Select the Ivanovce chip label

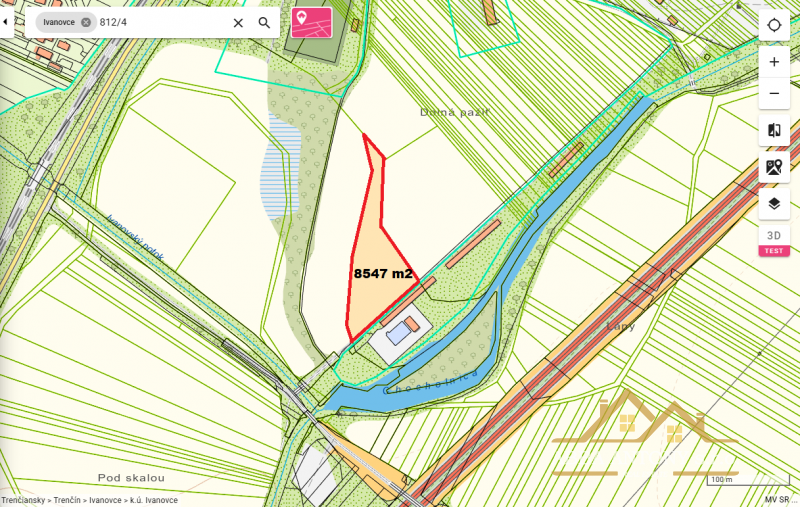point(59,22)
